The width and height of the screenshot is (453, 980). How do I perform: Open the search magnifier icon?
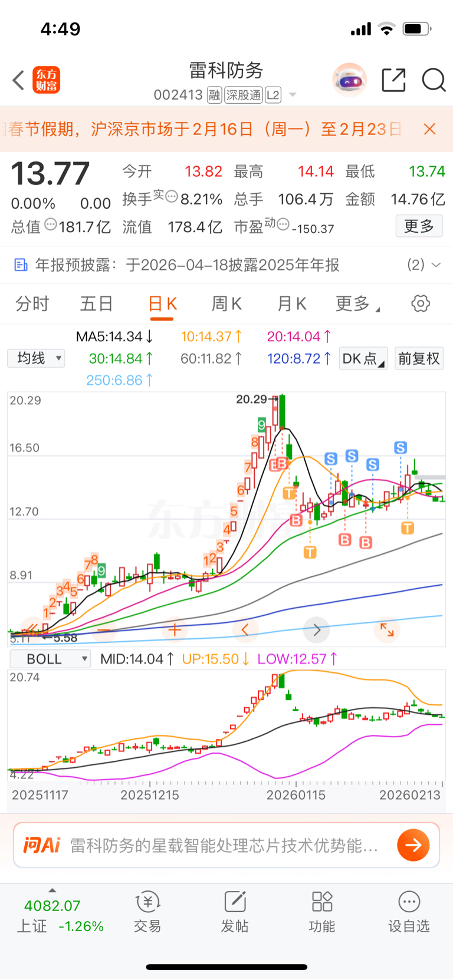434,80
